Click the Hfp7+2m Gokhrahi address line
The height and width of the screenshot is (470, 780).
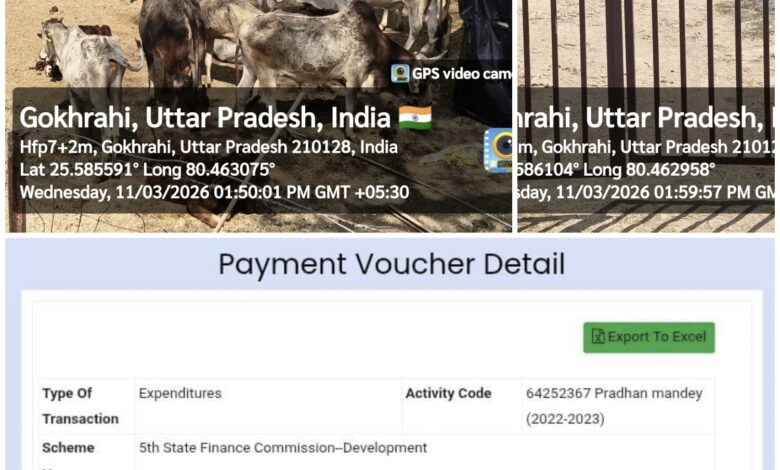coord(208,147)
